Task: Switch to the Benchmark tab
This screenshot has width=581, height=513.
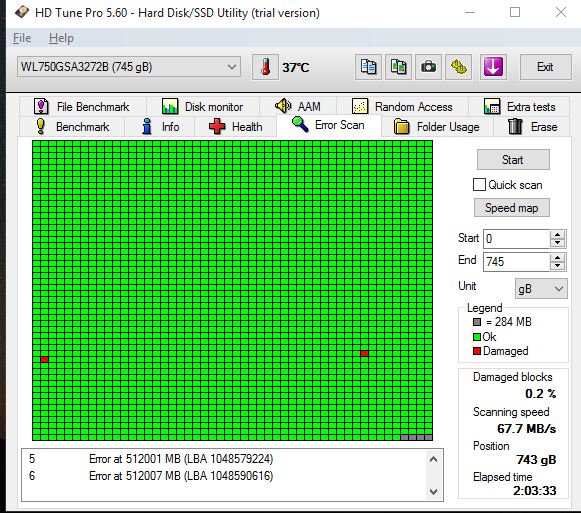Action: (72, 127)
